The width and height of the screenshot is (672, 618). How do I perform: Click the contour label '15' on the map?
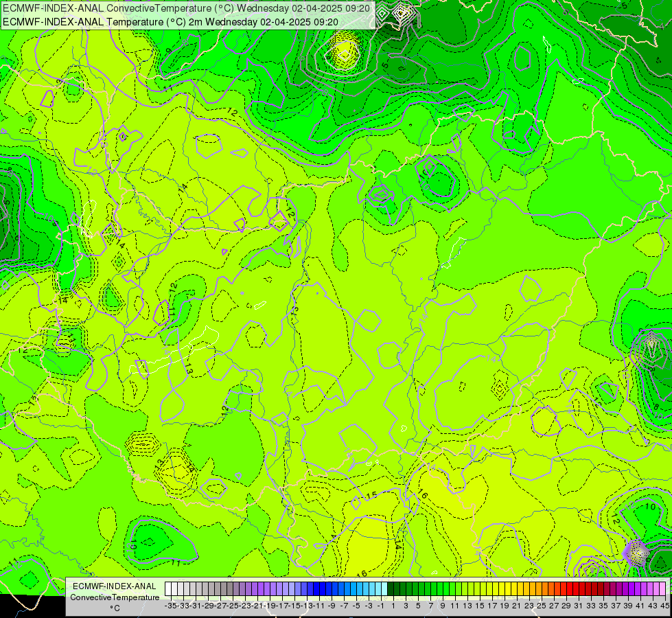[371, 495]
